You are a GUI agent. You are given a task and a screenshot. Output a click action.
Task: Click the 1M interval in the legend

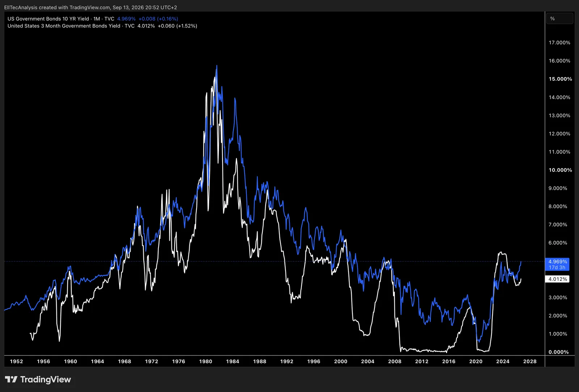97,19
